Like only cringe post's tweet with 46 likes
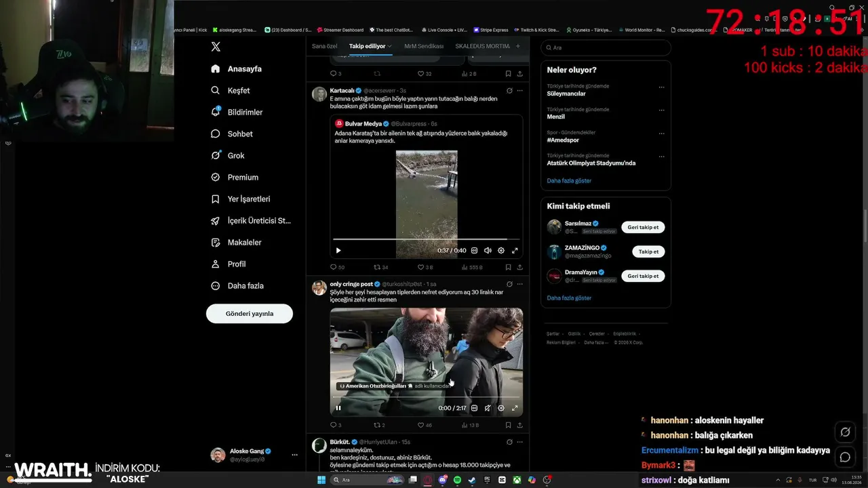This screenshot has width=868, height=488. 425,425
